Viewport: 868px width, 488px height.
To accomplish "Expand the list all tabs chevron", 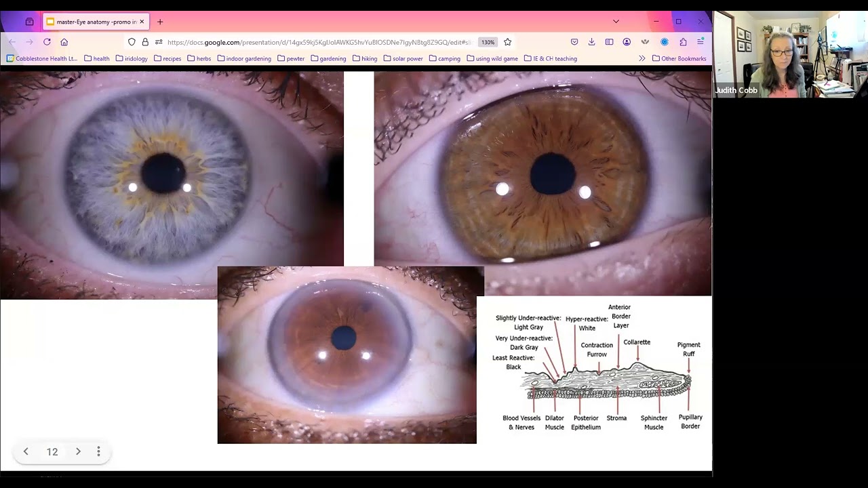I will point(616,22).
